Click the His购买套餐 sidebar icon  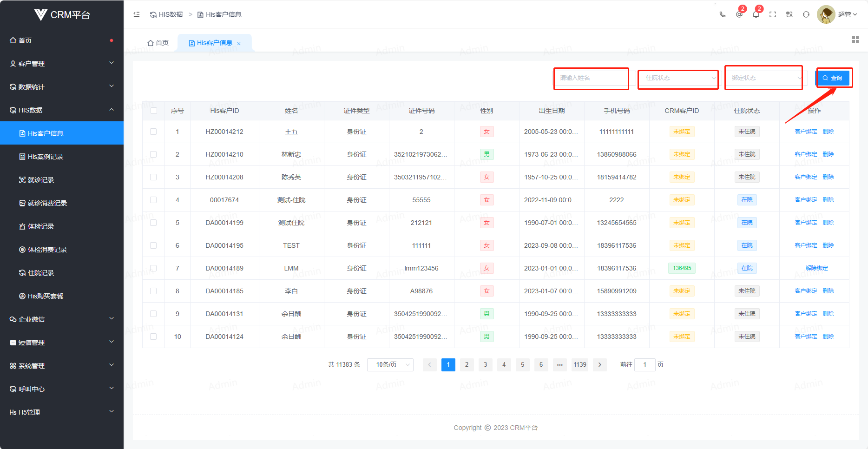pyautogui.click(x=22, y=296)
